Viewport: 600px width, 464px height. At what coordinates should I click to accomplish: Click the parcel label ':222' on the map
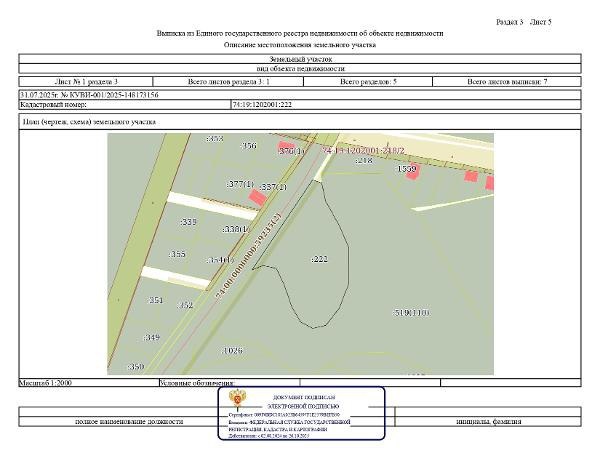pos(319,259)
